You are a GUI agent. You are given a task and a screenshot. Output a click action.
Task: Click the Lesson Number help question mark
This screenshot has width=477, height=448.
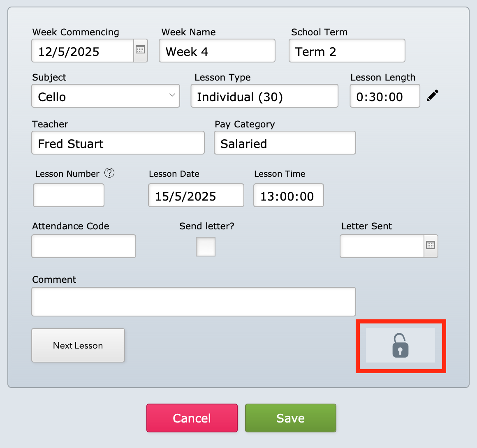point(109,173)
